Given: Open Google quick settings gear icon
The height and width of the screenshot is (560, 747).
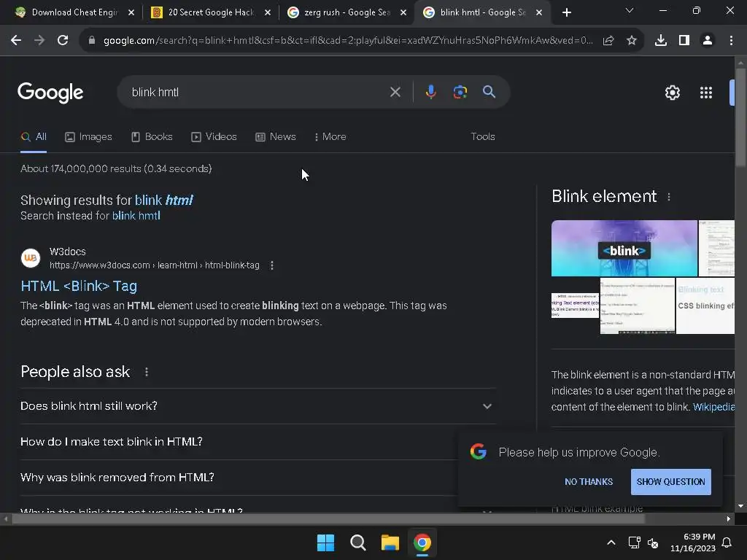Looking at the screenshot, I should click(x=672, y=93).
